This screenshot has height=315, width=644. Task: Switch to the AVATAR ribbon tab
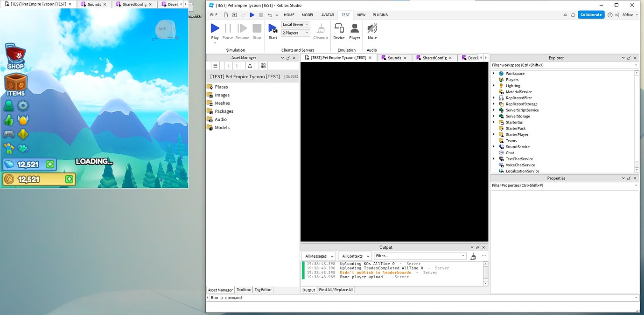328,15
